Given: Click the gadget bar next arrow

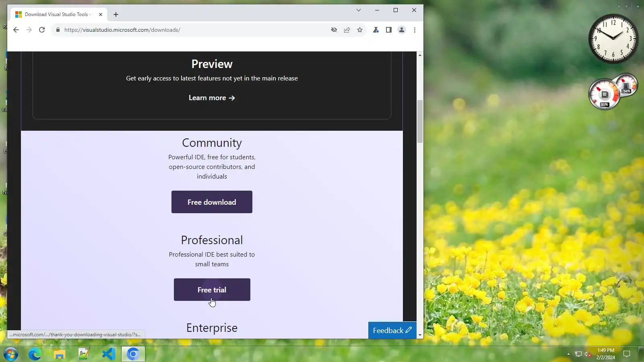Looking at the screenshot, I should (x=626, y=6).
